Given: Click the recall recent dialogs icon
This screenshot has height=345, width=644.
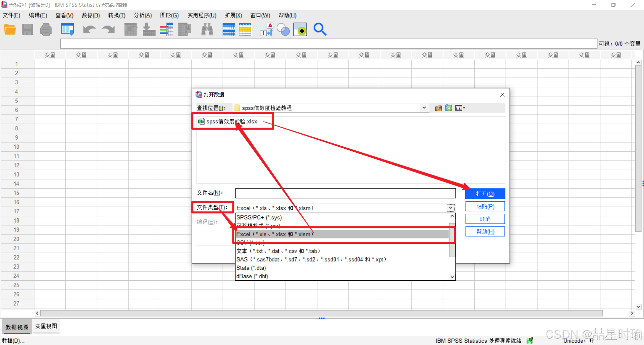Looking at the screenshot, I should pos(67,29).
